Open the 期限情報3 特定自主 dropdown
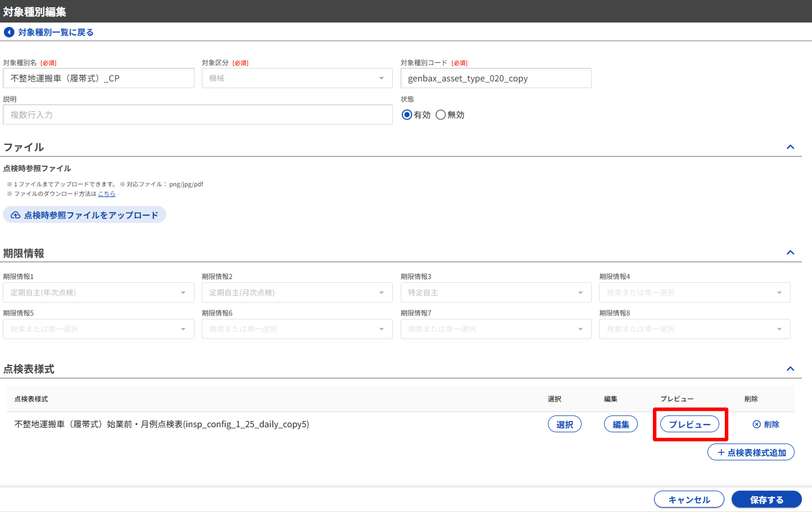 pyautogui.click(x=496, y=292)
